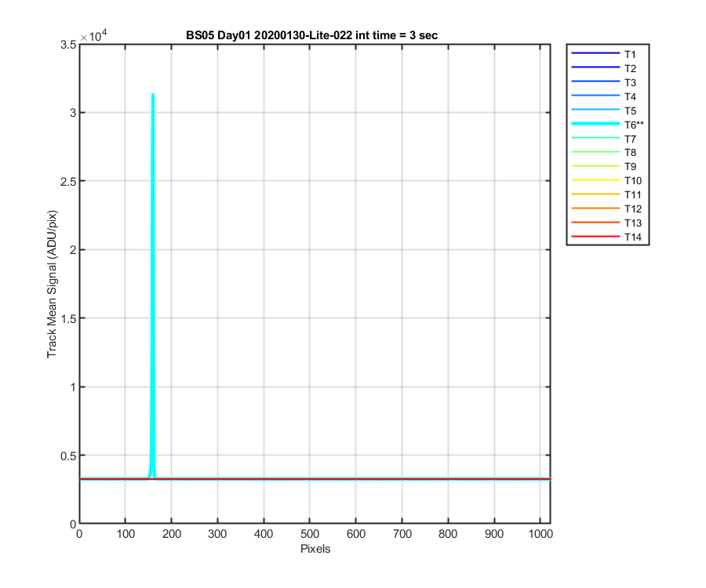Click the y-axis tick label 2.5
Image resolution: width=706 pixels, height=588 pixels.
pos(68,181)
